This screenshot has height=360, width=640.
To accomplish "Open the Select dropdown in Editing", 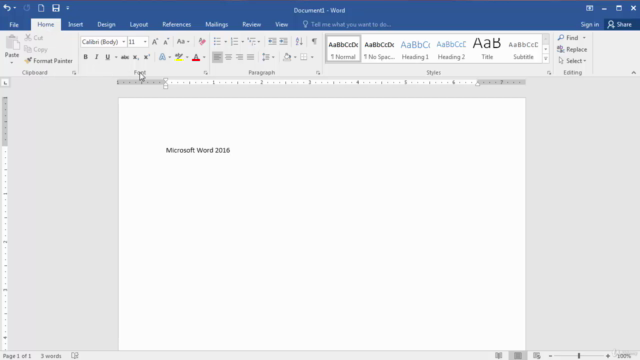I will [572, 61].
